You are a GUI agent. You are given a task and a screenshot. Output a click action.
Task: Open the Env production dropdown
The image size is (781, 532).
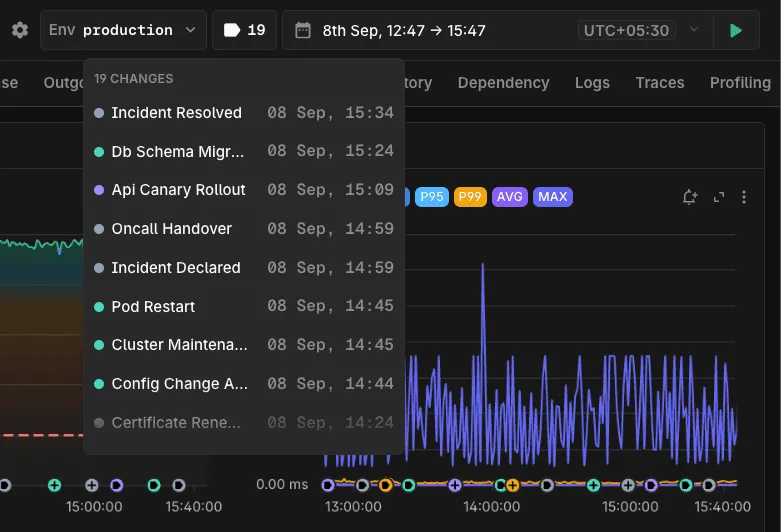tap(123, 30)
